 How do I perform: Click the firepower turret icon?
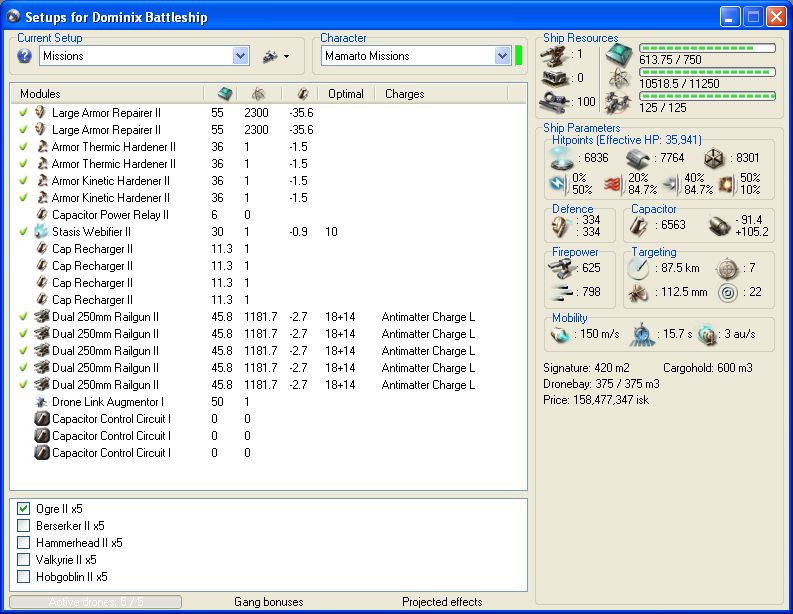click(x=562, y=268)
